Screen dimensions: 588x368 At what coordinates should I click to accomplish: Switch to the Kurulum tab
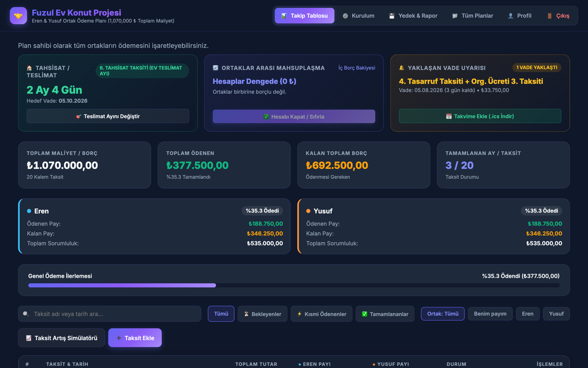pyautogui.click(x=358, y=16)
